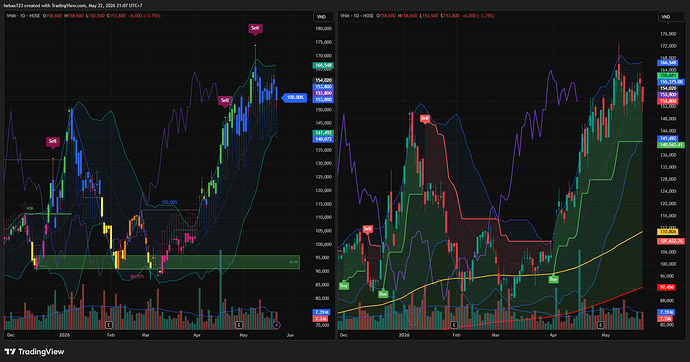
Task: Click the 176,000 label on right price axis
Action: pos(668,34)
